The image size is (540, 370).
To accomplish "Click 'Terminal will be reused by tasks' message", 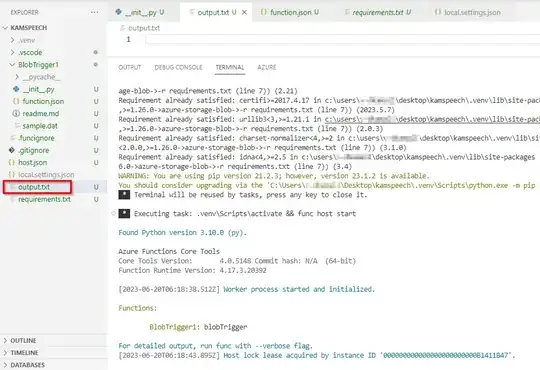I will [251, 195].
